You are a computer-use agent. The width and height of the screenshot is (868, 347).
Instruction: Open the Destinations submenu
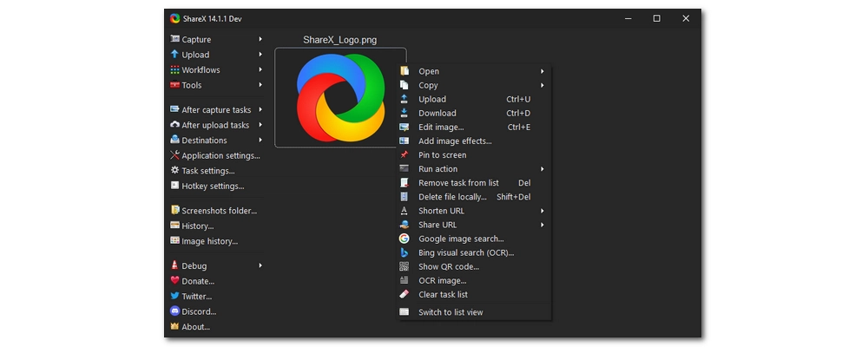(204, 141)
